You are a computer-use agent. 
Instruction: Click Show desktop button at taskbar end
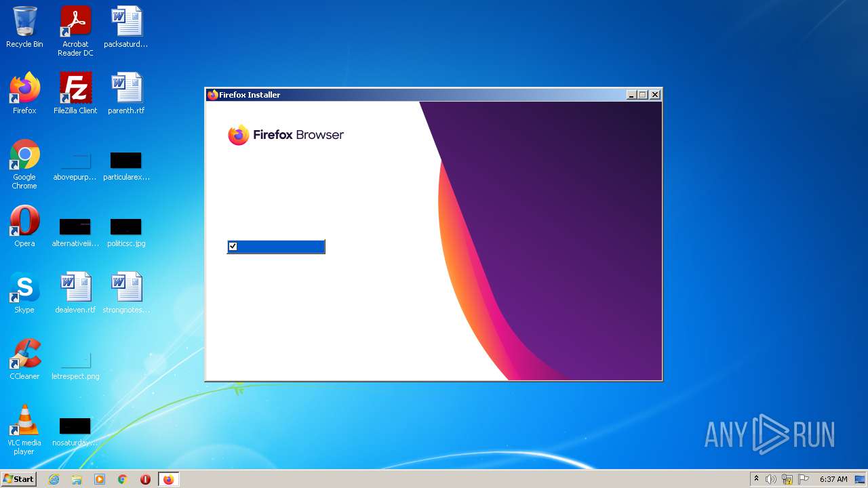(x=861, y=479)
